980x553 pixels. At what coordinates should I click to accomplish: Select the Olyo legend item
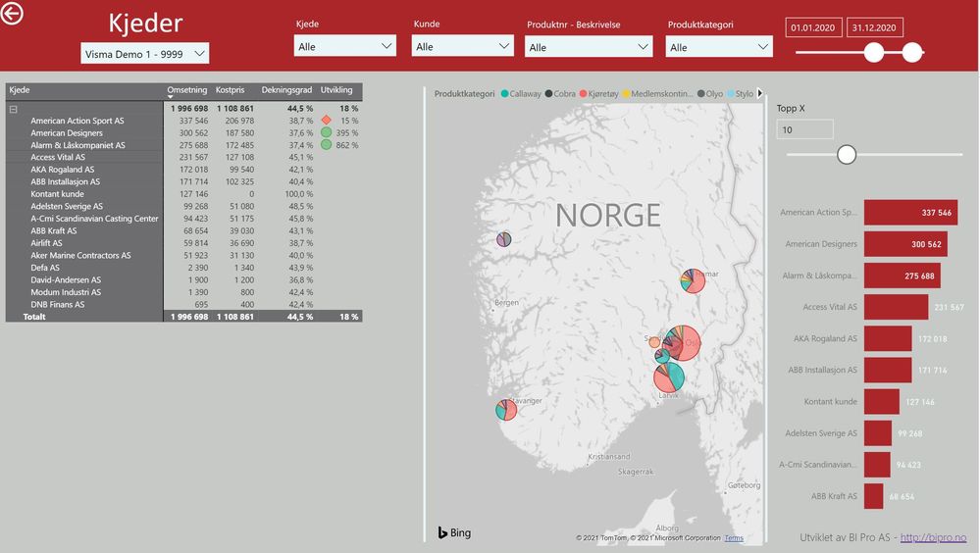pyautogui.click(x=710, y=94)
